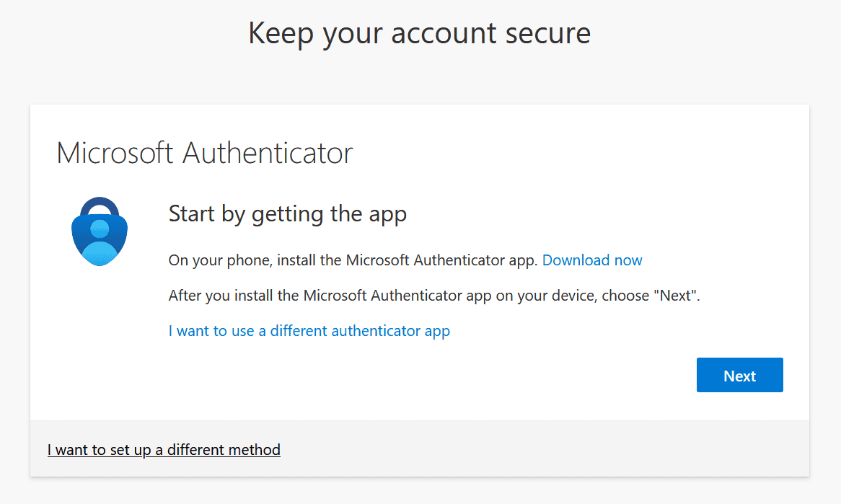Click the word "Authenticator" in the card heading
This screenshot has height=504, width=841.
pos(268,153)
